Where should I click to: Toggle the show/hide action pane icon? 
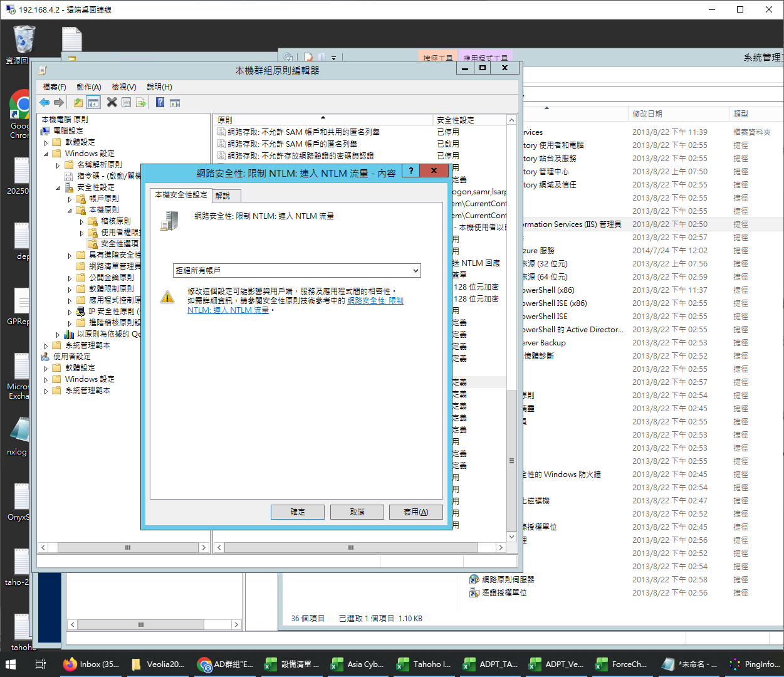coord(175,103)
